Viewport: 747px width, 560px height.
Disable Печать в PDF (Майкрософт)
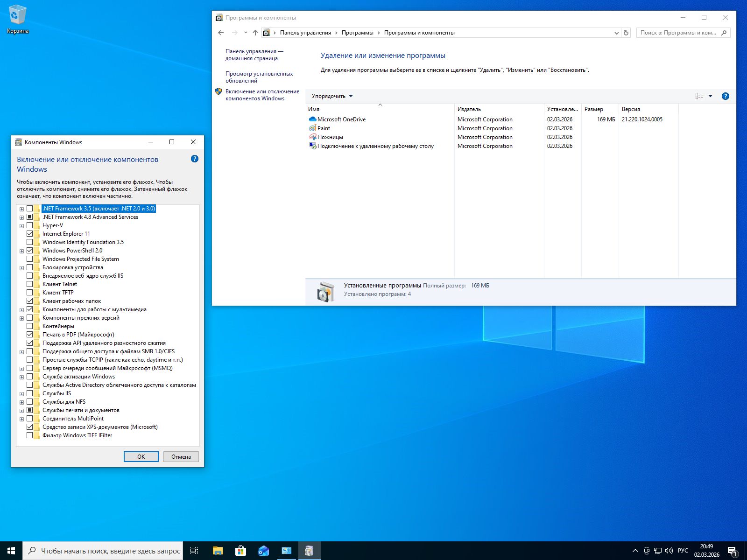point(31,334)
